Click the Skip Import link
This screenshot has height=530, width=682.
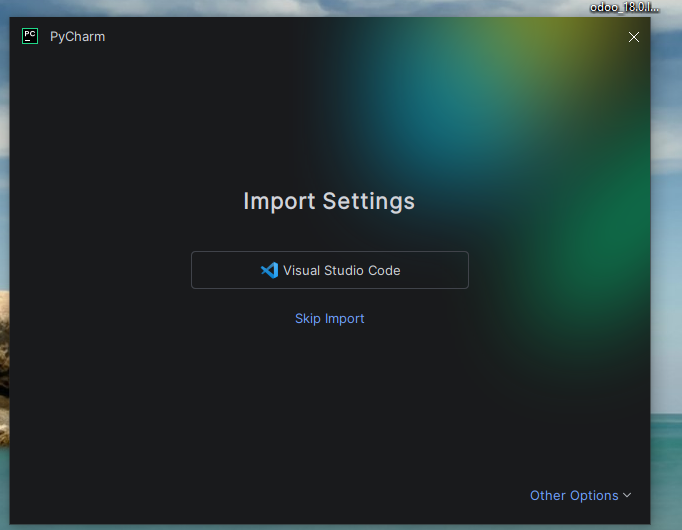[x=329, y=319]
